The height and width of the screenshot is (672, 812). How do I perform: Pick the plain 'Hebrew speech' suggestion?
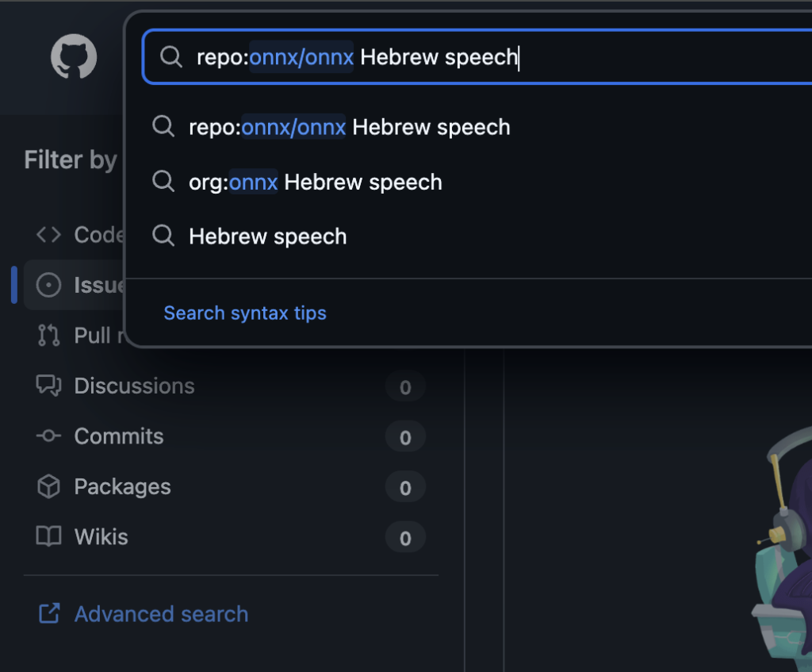[267, 236]
